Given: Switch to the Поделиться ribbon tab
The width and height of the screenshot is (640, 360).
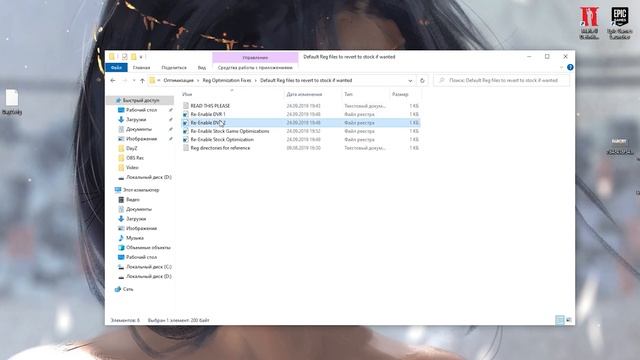Looking at the screenshot, I should point(174,67).
